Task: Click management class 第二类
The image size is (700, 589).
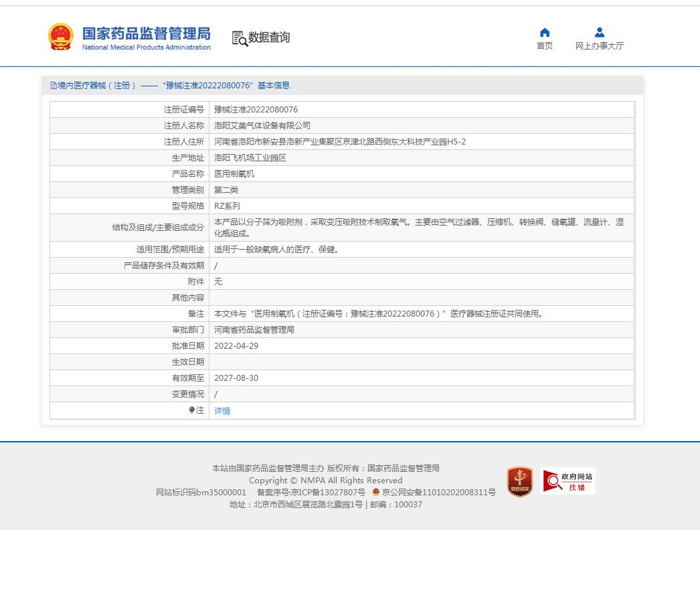Action: point(226,190)
